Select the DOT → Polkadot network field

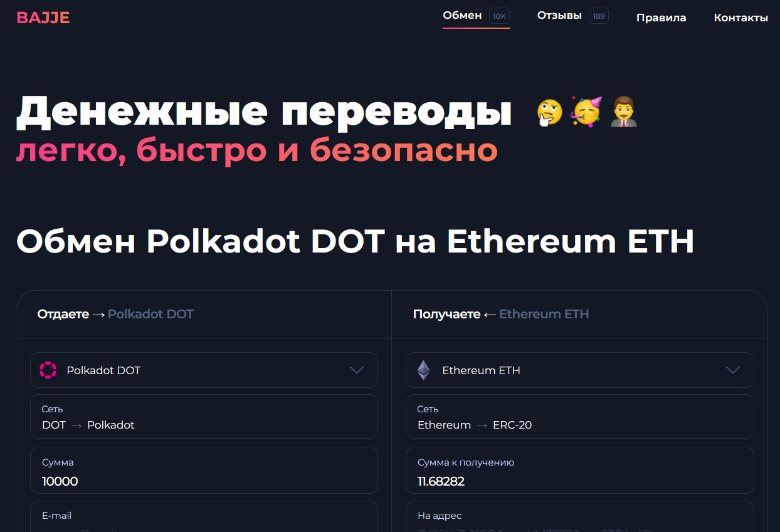coord(204,417)
